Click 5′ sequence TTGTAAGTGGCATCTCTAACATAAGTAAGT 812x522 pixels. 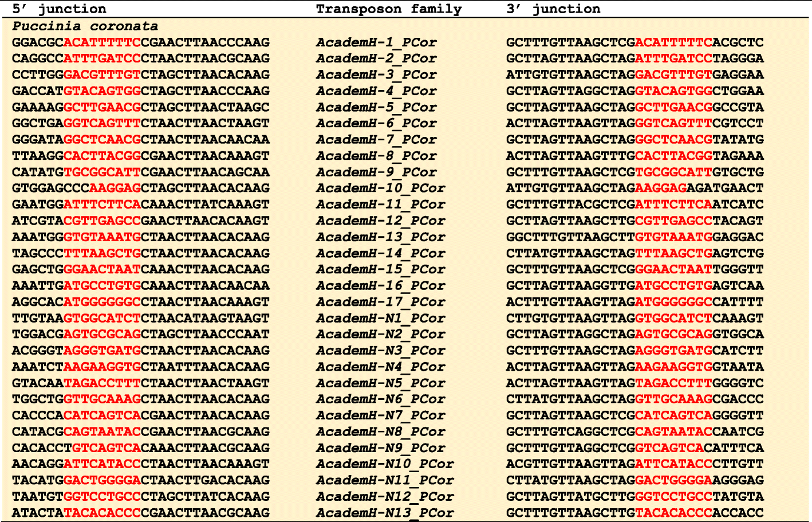141,318
